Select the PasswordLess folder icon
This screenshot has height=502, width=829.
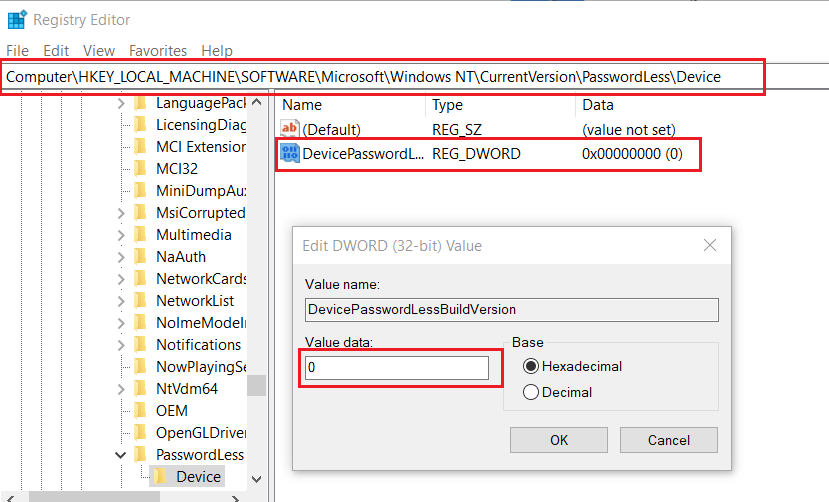click(x=141, y=454)
